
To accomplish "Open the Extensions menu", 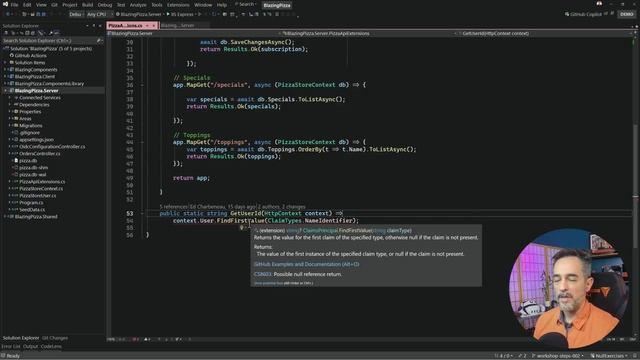I will pos(178,5).
